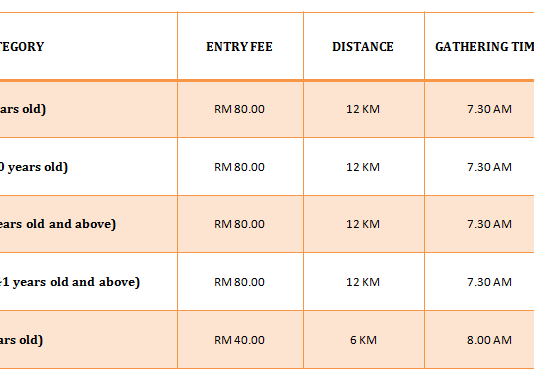This screenshot has width=534, height=380.
Task: Select the third row's 12 KM distance cell
Action: pyautogui.click(x=364, y=224)
